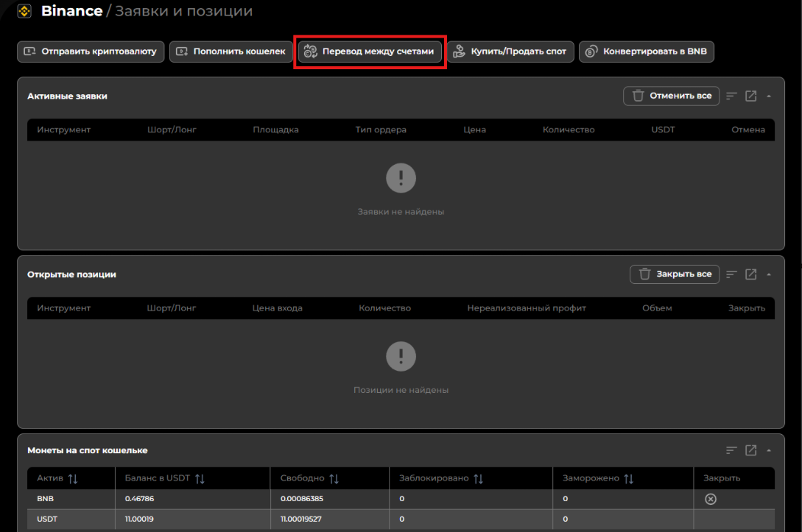Image resolution: width=802 pixels, height=532 pixels.
Task: Click the Binance logo icon
Action: [x=24, y=11]
